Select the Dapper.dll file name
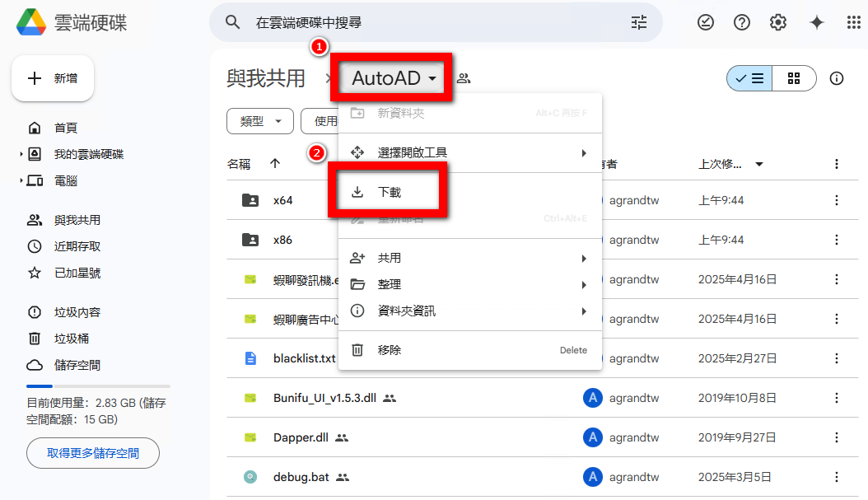 301,437
